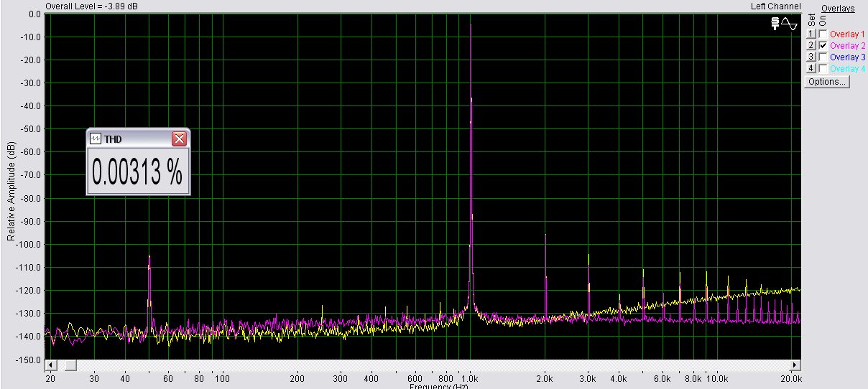868x389 pixels.
Task: Click the Overlays heading label
Action: pos(838,9)
